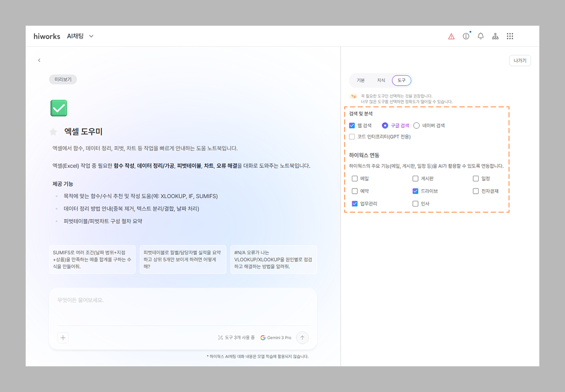The width and height of the screenshot is (565, 392).
Task: Open the organization chart icon
Action: click(x=495, y=36)
